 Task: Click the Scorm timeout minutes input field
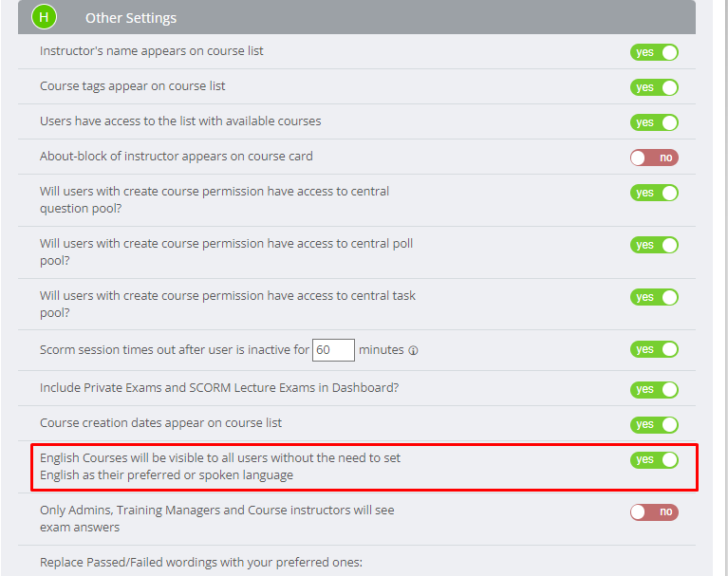click(333, 350)
